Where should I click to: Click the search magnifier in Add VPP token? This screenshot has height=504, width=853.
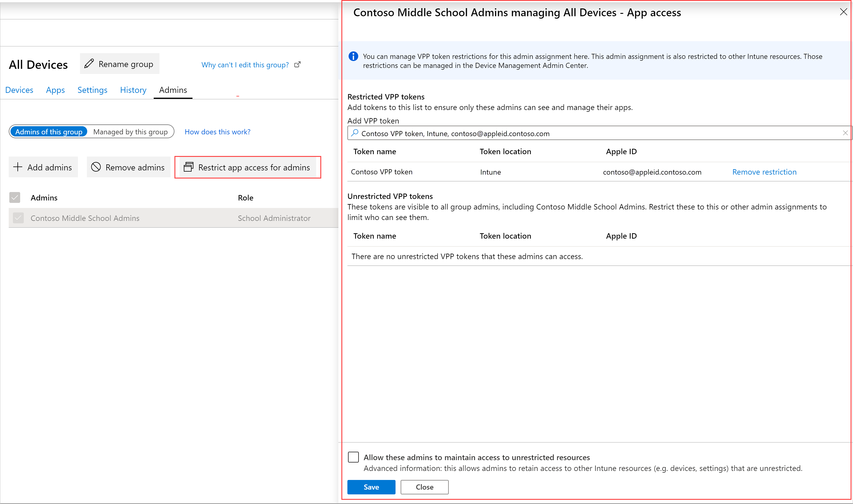click(x=354, y=133)
